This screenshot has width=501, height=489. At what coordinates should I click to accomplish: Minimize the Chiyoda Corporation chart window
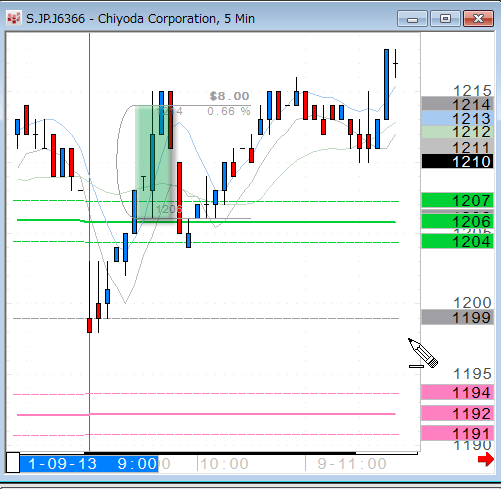[x=412, y=18]
